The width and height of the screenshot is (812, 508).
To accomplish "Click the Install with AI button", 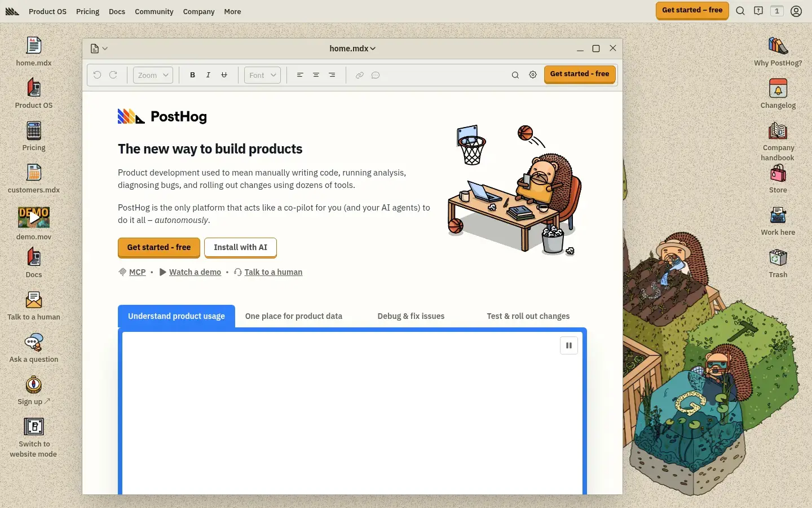I will [x=241, y=248].
